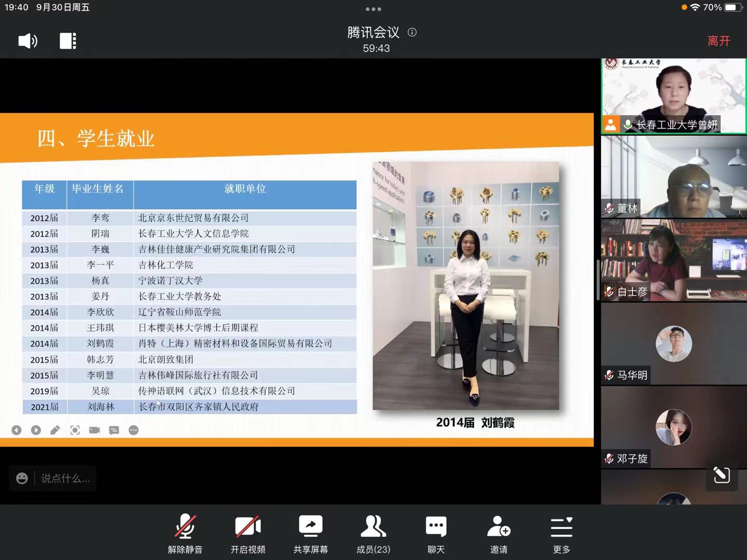The image size is (747, 560).
Task: Open meeting info icon beside 腾讯会议
Action: coord(412,32)
